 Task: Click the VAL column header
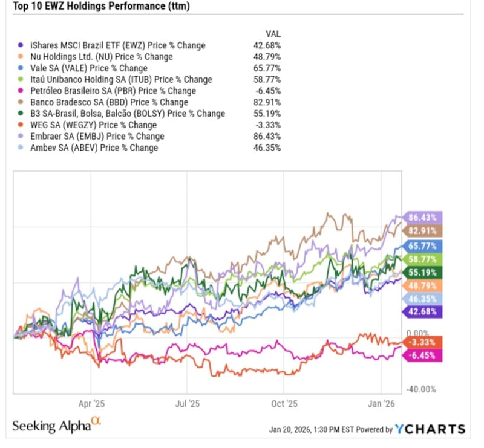(273, 33)
